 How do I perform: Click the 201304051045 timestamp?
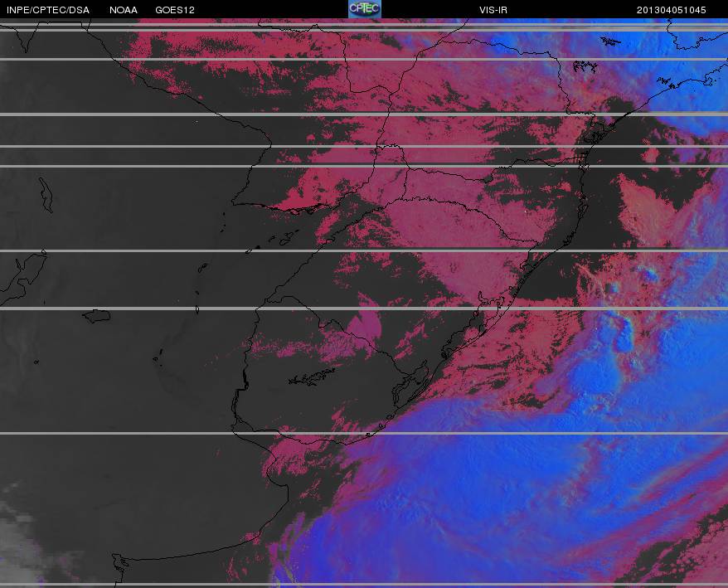point(672,10)
